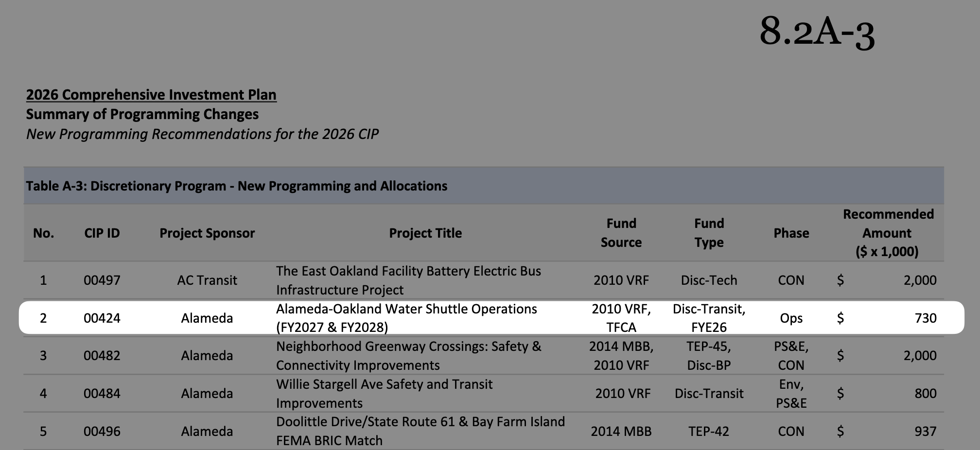
Task: Click CIP ID 00497 cell
Action: (x=102, y=280)
